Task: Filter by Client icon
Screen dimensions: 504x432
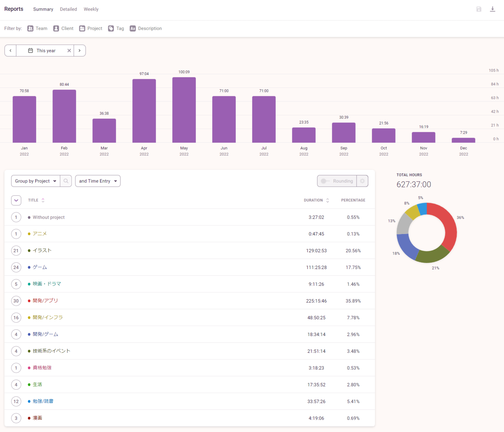Action: 56,28
